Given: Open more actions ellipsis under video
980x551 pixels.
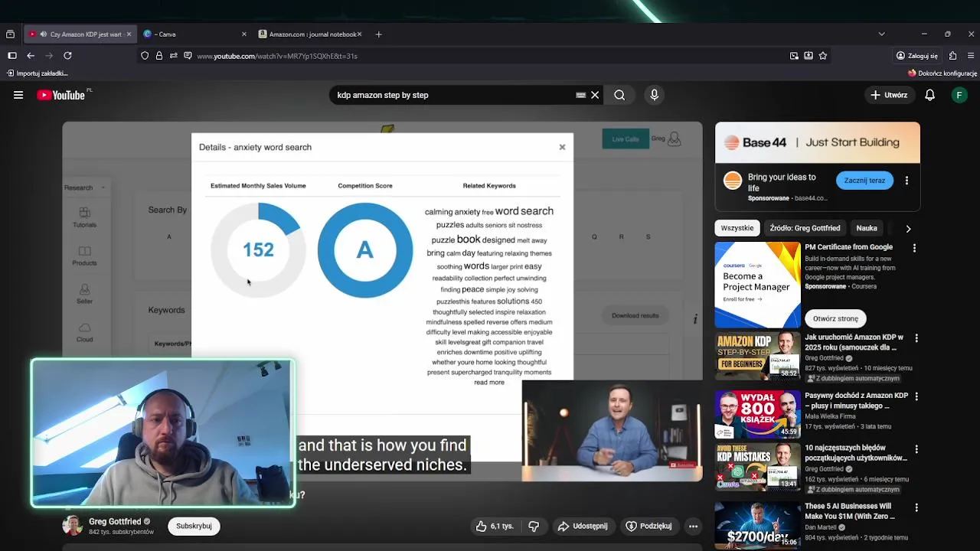Looking at the screenshot, I should pos(693,526).
